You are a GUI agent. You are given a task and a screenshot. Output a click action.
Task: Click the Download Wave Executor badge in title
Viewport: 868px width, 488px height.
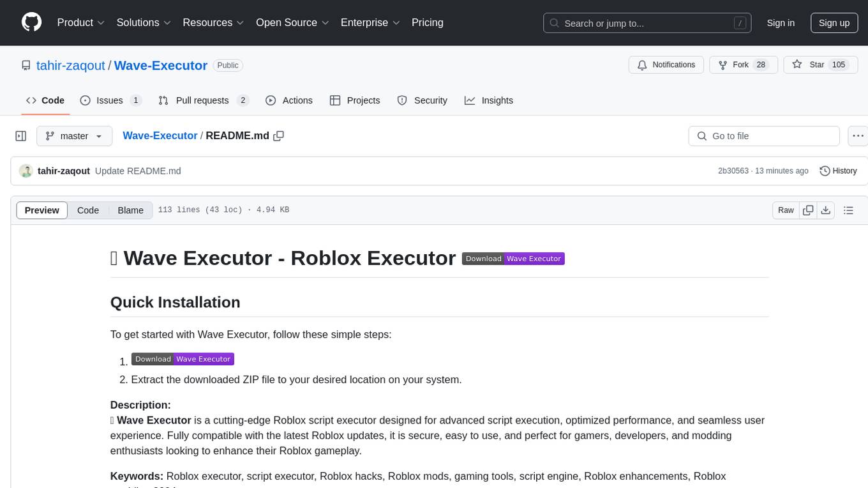coord(513,259)
